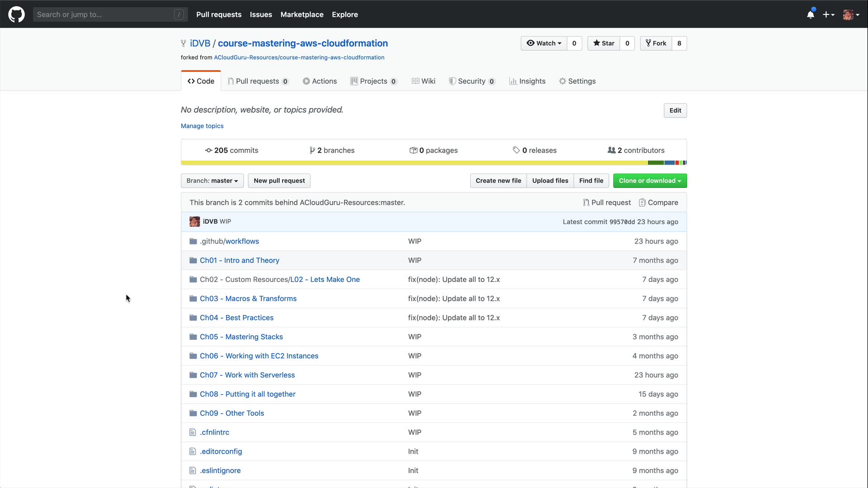Expand the Branch: master selector
This screenshot has height=488, width=868.
(x=212, y=181)
